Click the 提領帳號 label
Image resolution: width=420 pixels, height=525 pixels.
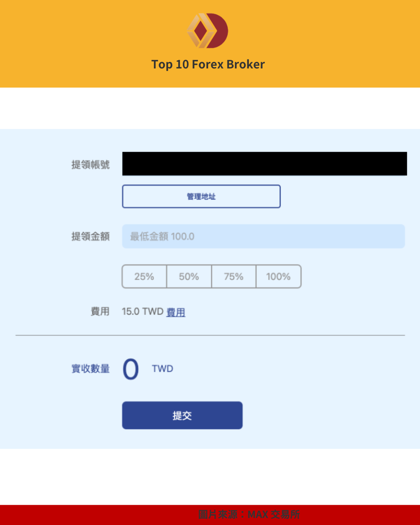pyautogui.click(x=90, y=164)
